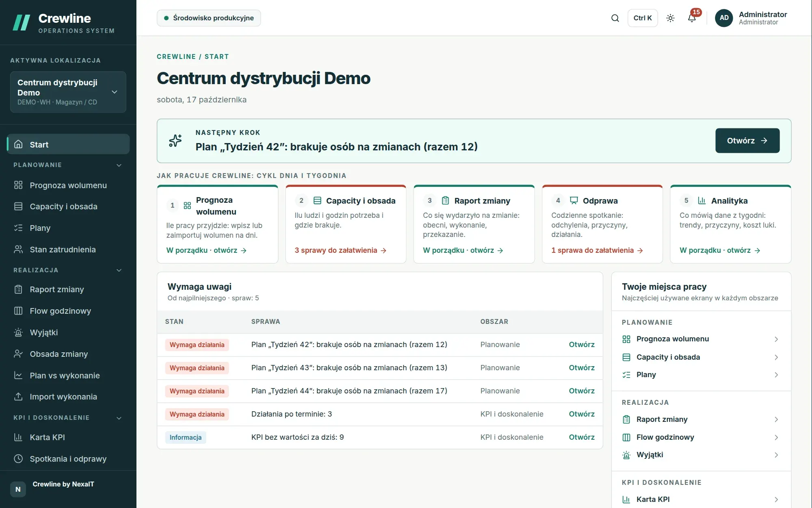Open W porządku link on Analityka card
This screenshot has width=812, height=508.
(720, 250)
